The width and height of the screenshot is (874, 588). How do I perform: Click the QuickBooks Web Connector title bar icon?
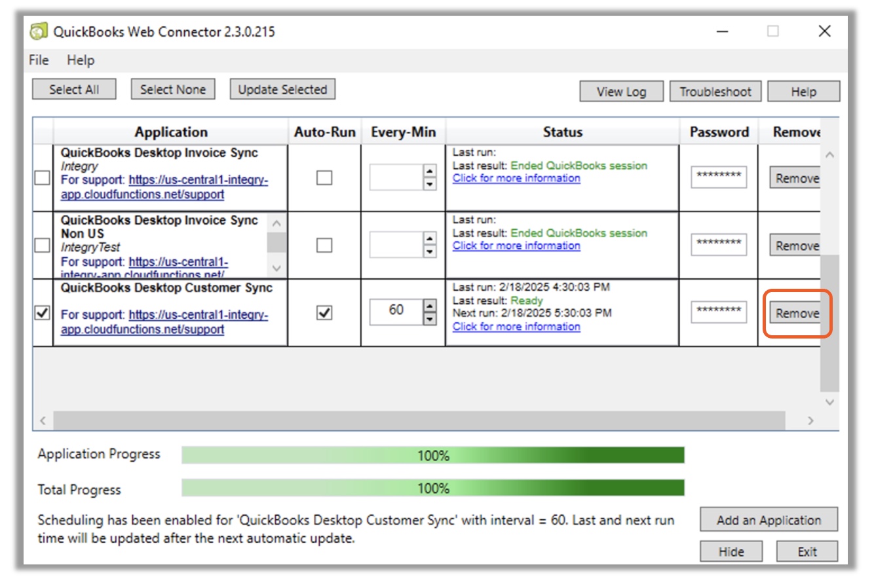click(39, 31)
